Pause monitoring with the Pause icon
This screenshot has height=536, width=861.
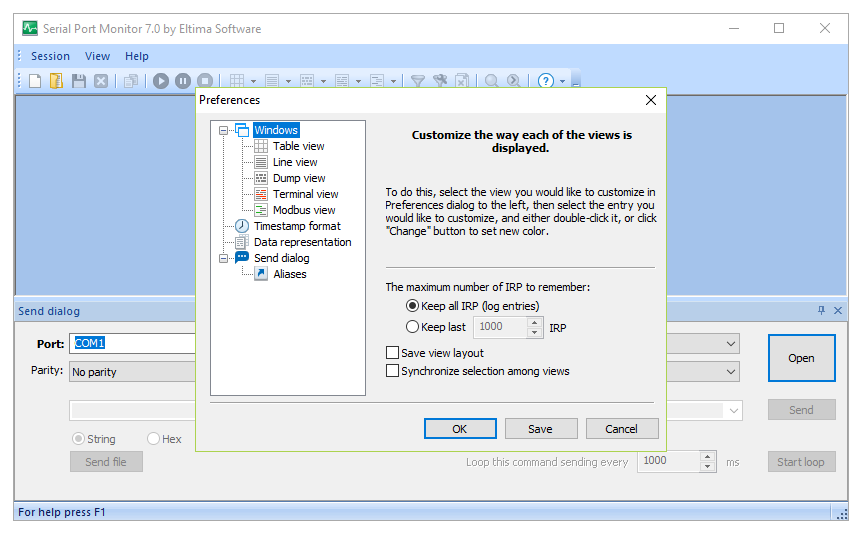point(183,81)
